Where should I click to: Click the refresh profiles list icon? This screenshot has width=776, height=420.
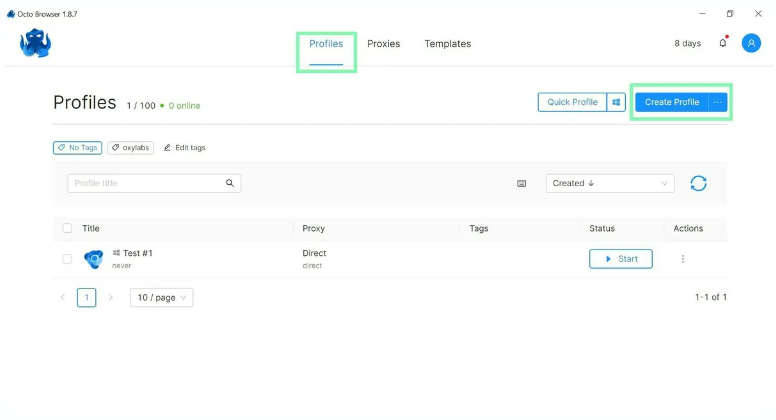[x=698, y=183]
